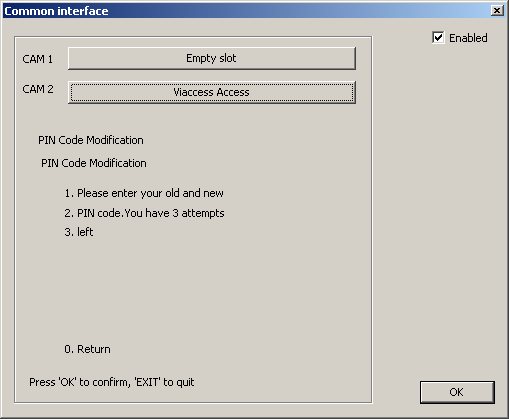Viewport: 509px width, 419px height.
Task: Select menu line 1. Please enter your old and new
Action: (x=144, y=193)
